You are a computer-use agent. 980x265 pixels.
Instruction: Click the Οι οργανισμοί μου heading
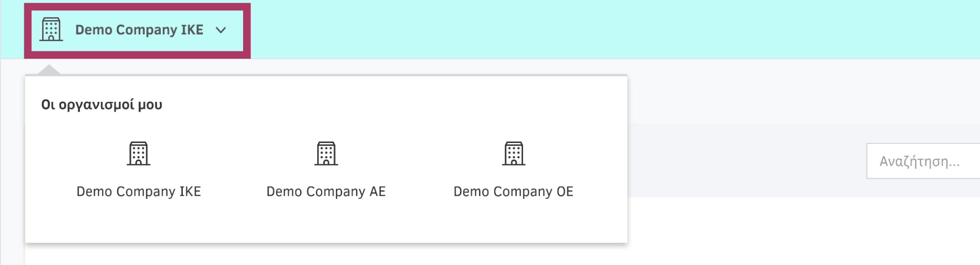102,105
